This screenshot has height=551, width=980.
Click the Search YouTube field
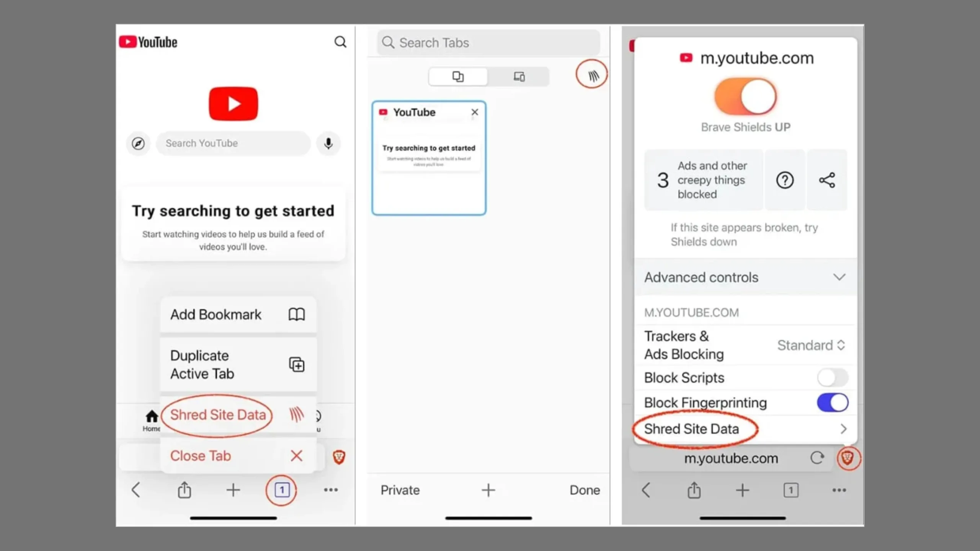click(x=233, y=143)
